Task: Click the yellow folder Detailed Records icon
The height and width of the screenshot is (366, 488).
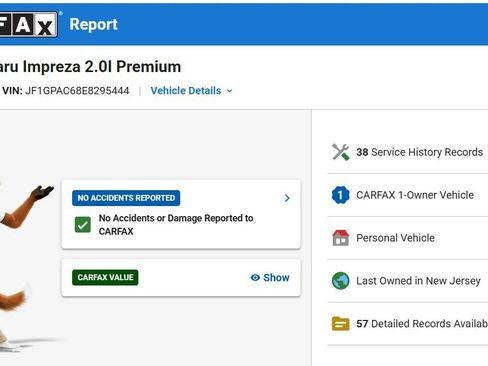Action: [340, 324]
